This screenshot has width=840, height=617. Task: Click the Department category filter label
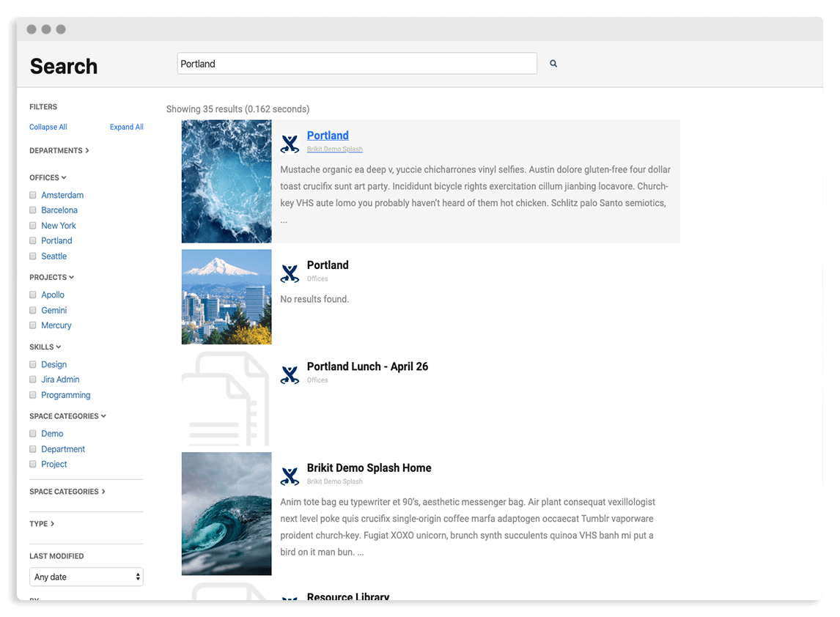[x=63, y=448]
